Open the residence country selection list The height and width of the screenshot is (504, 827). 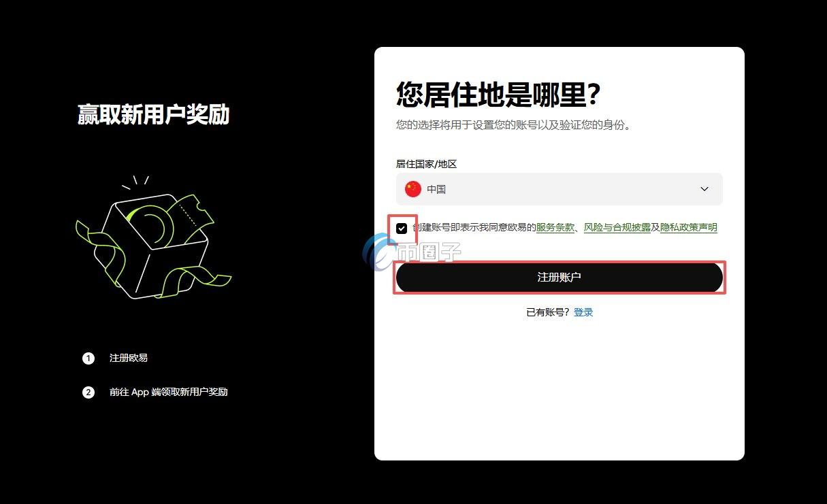point(559,189)
